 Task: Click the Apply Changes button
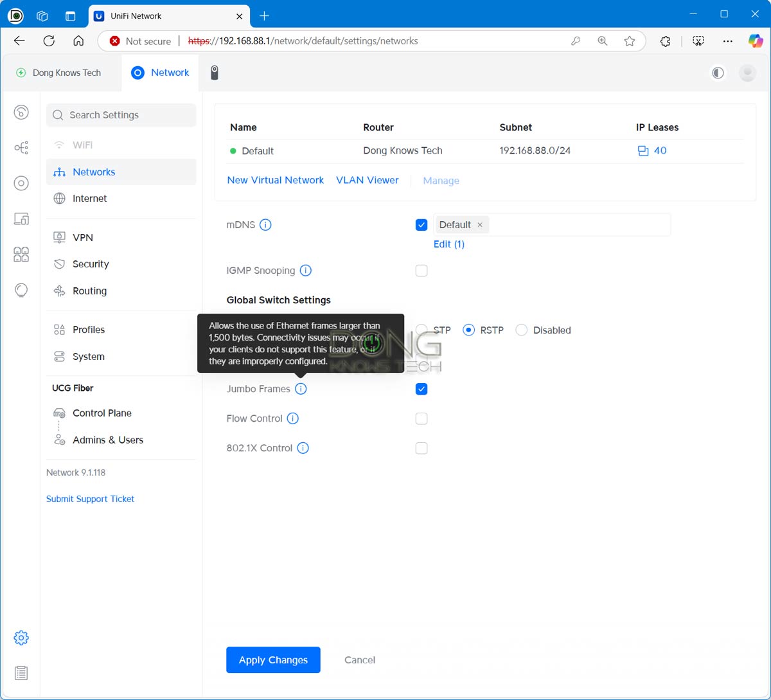pyautogui.click(x=273, y=660)
